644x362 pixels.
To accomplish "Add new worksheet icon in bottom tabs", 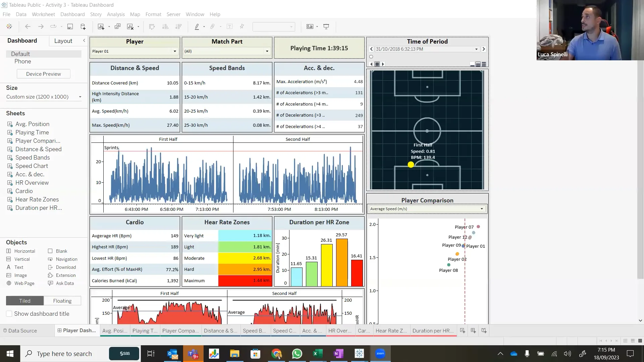I will pos(463,330).
